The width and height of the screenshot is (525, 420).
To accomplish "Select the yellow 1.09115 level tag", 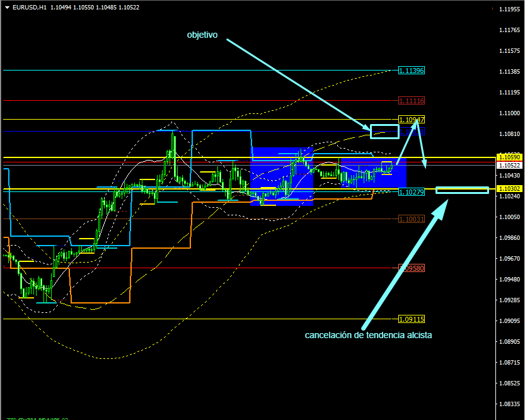I will click(411, 319).
